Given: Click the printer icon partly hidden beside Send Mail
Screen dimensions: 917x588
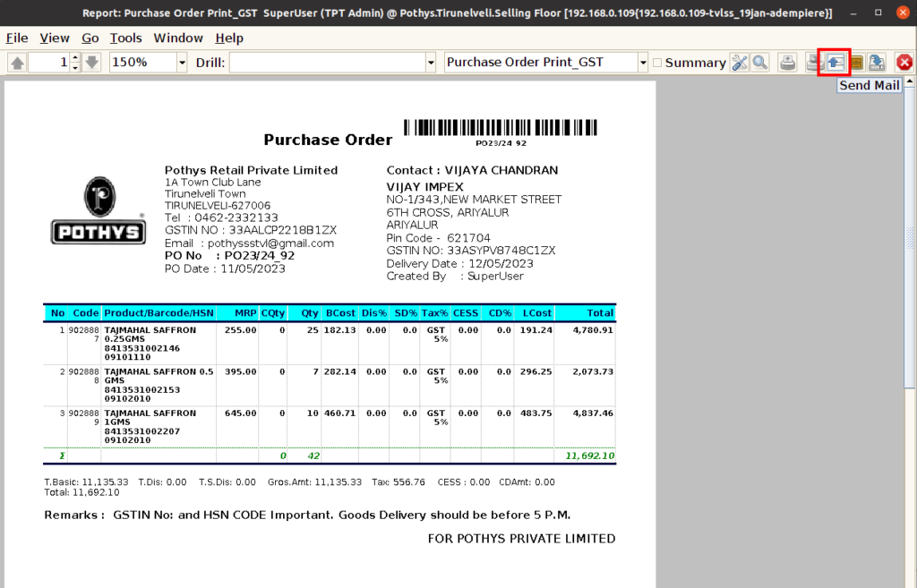Looking at the screenshot, I should [813, 63].
